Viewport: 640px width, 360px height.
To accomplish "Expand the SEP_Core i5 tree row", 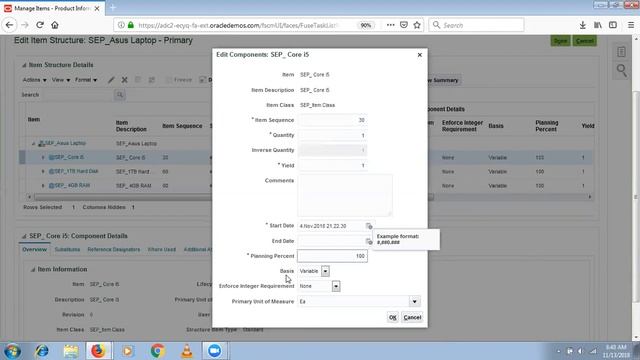I will (x=43, y=157).
